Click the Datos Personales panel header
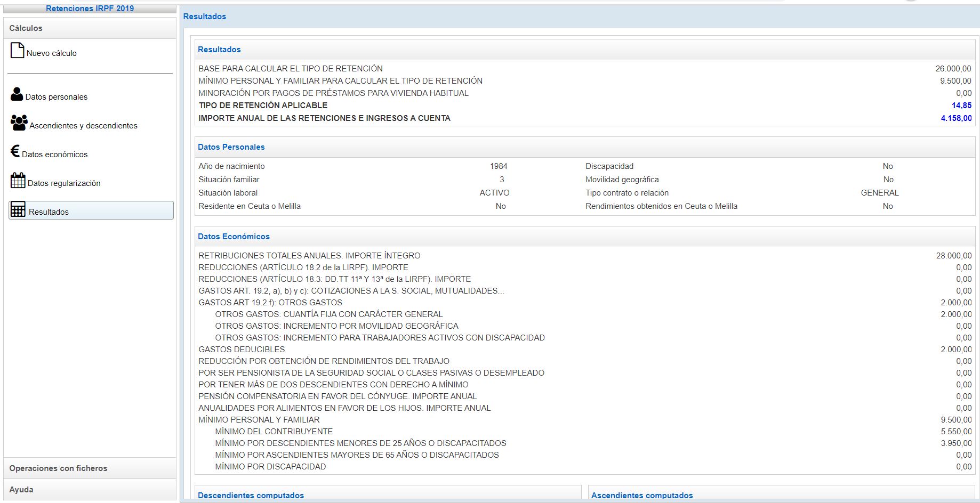 click(231, 147)
